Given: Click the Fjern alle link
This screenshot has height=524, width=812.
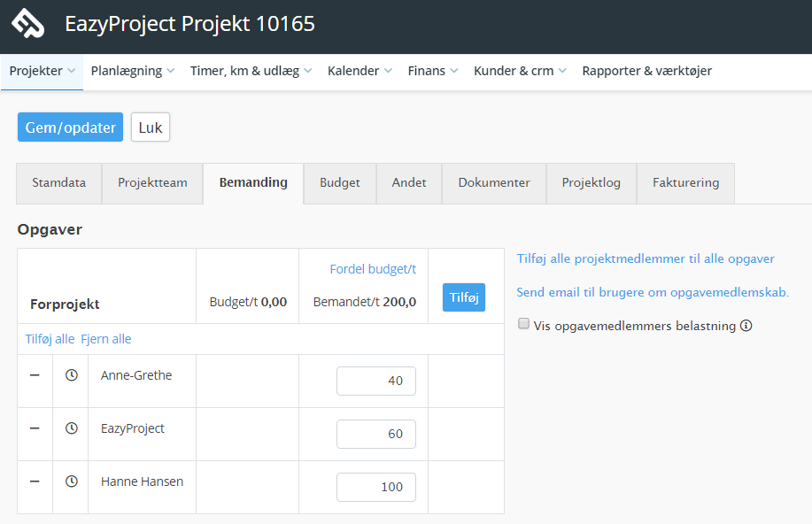Looking at the screenshot, I should pyautogui.click(x=106, y=339).
